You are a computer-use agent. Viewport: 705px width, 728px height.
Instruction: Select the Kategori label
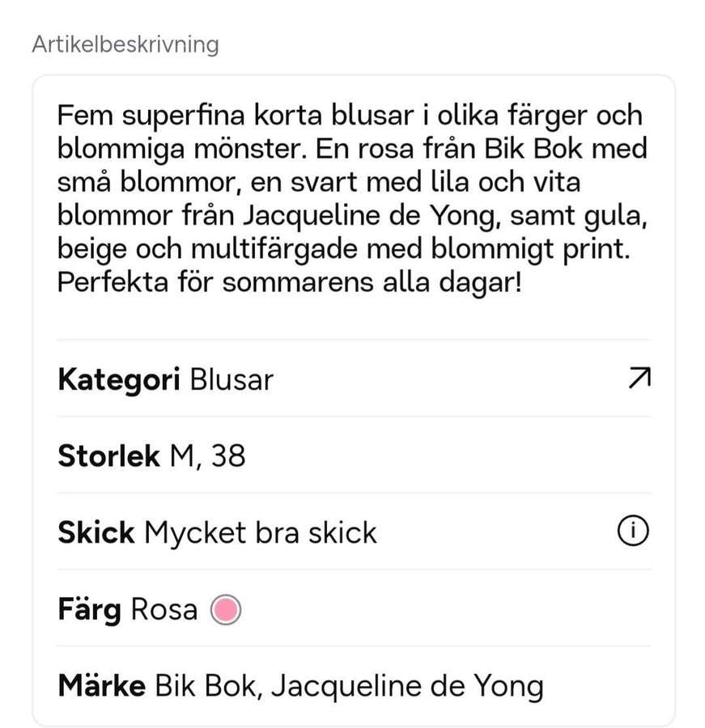click(x=119, y=379)
